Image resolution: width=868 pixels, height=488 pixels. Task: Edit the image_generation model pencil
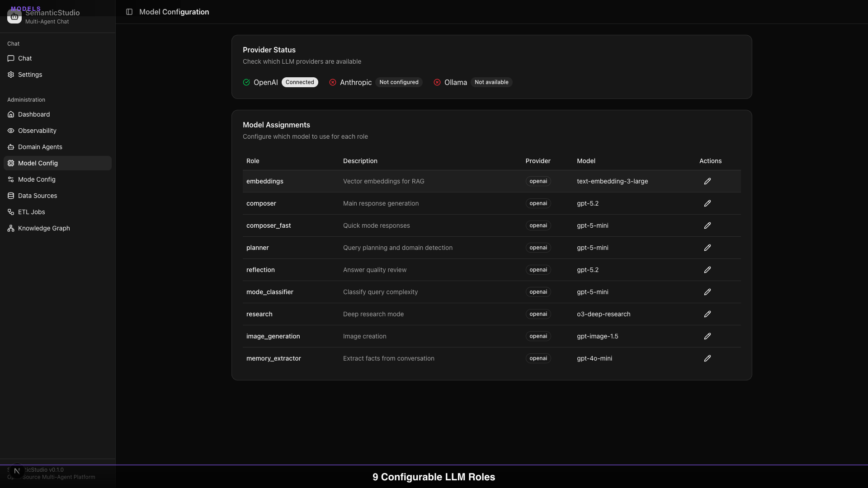(707, 336)
